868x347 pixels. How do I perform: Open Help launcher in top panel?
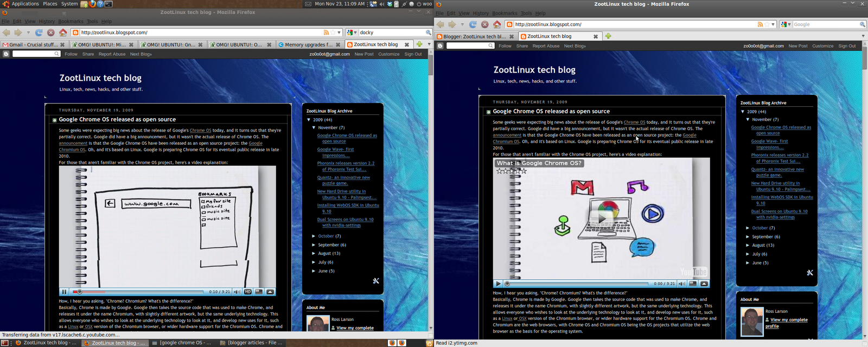tap(100, 4)
